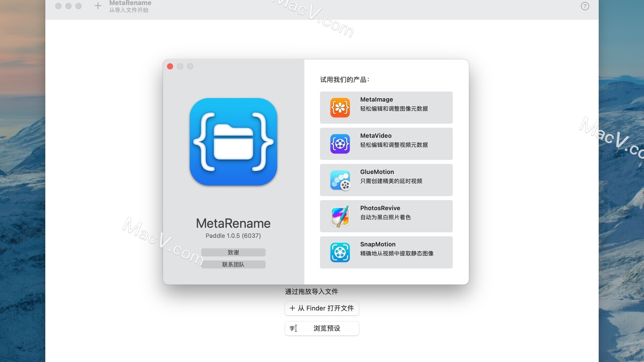
Task: Click the MetaVideo purple film reel icon
Action: pos(340,144)
